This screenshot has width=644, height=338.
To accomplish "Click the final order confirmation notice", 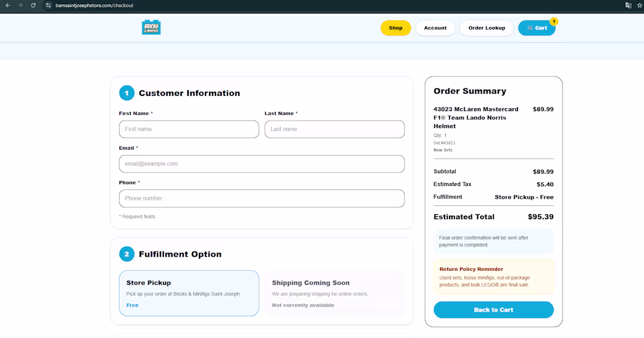I will (x=494, y=241).
